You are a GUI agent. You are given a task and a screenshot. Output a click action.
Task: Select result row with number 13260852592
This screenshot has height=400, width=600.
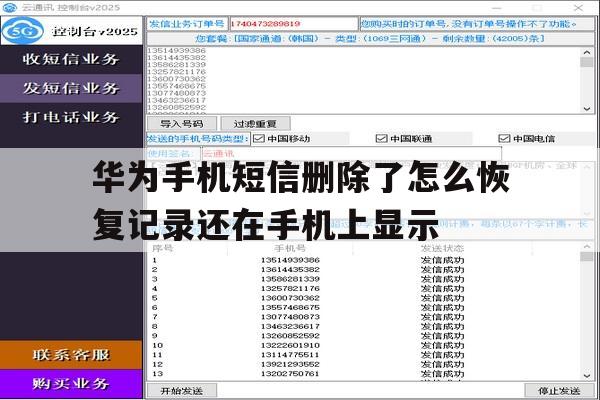(364, 336)
